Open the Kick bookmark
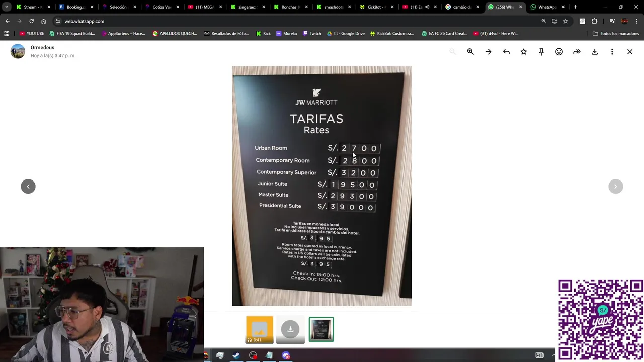 pyautogui.click(x=263, y=34)
